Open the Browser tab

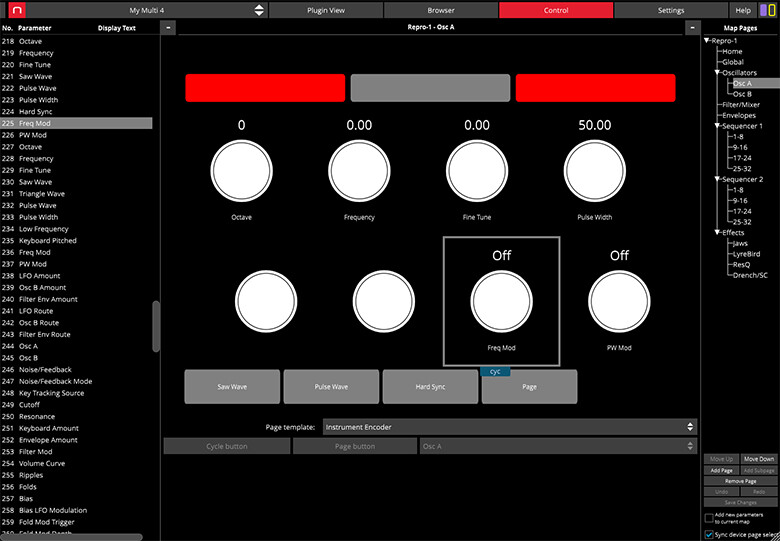tap(441, 10)
